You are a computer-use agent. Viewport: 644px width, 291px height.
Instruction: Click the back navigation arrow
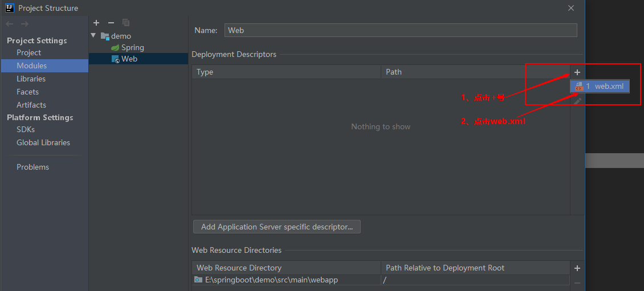(x=9, y=24)
